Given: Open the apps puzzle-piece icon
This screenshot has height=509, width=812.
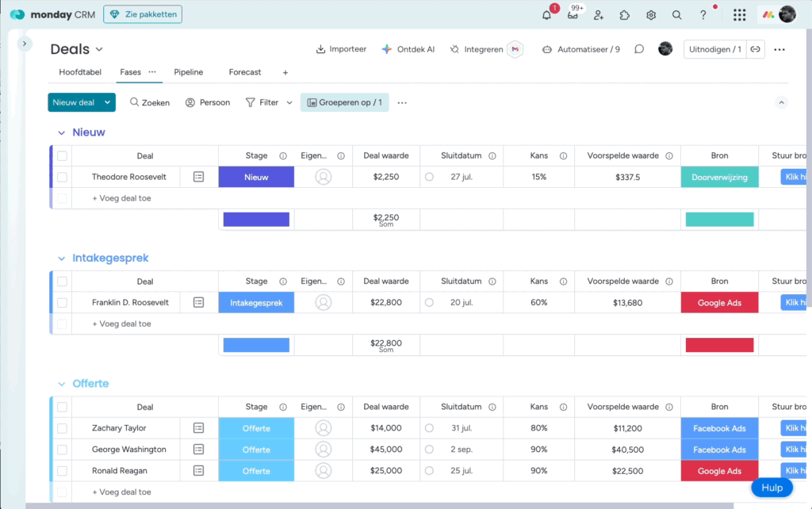Looking at the screenshot, I should click(625, 15).
